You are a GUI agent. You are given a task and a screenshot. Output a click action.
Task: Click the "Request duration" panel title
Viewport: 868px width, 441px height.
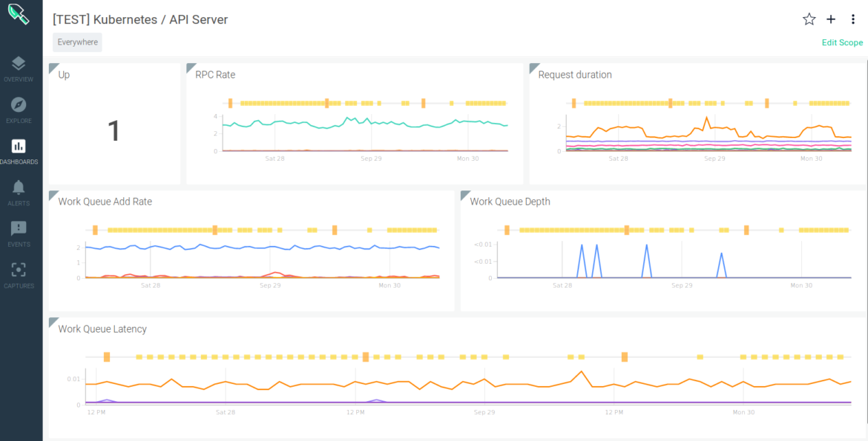[x=575, y=75]
